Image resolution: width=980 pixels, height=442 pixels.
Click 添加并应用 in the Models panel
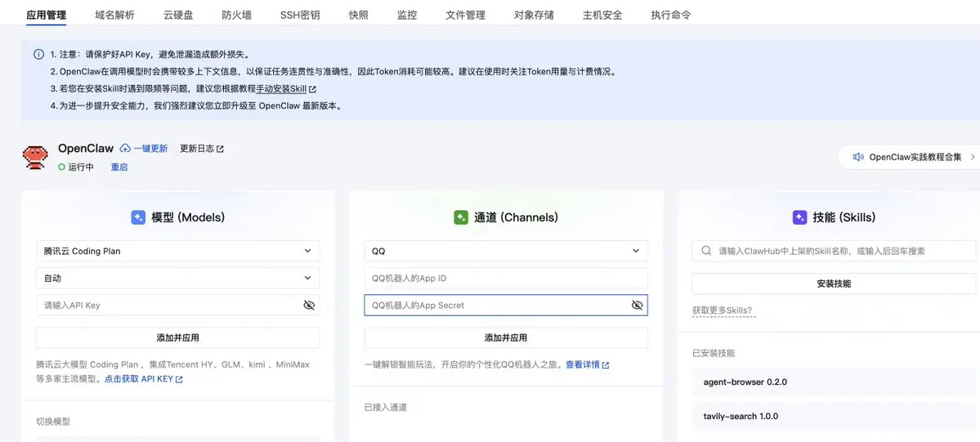tap(178, 337)
